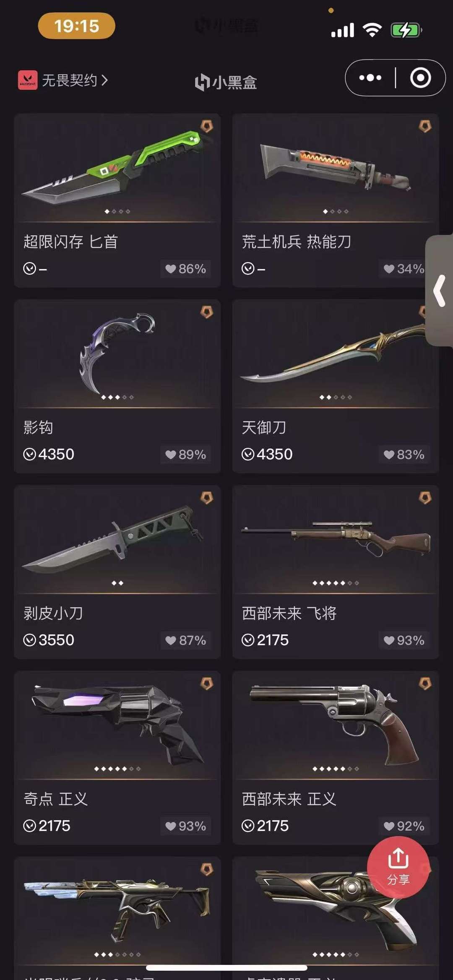453x980 pixels.
Task: Tap the 19:15 time pill in status bar
Action: (x=76, y=26)
